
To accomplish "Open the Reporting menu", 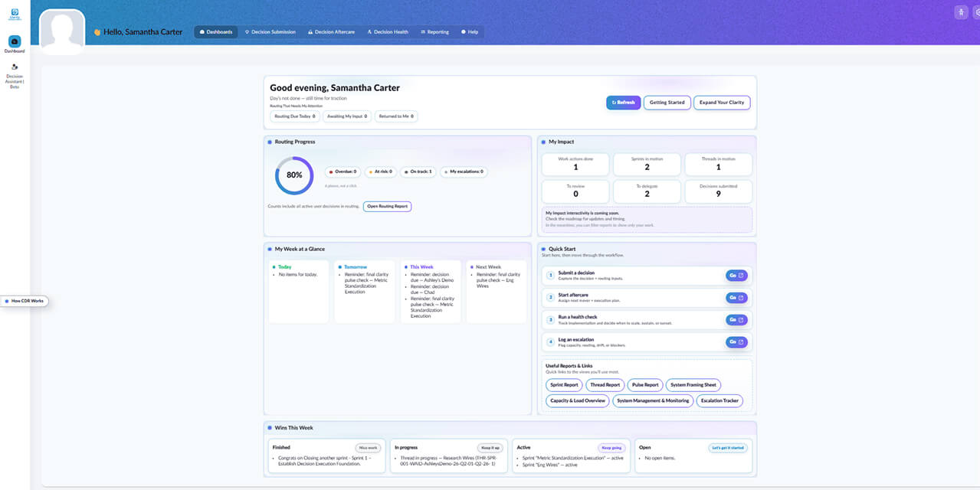I will [435, 32].
